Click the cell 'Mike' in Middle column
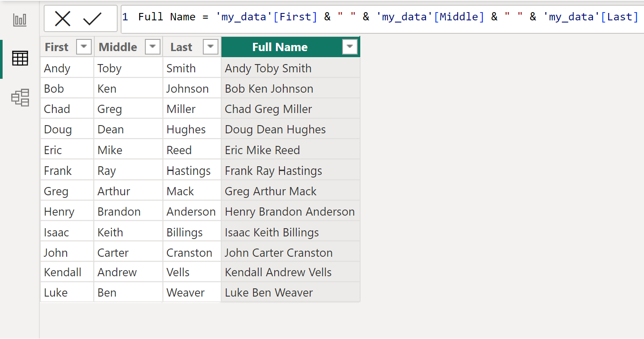 (128, 150)
